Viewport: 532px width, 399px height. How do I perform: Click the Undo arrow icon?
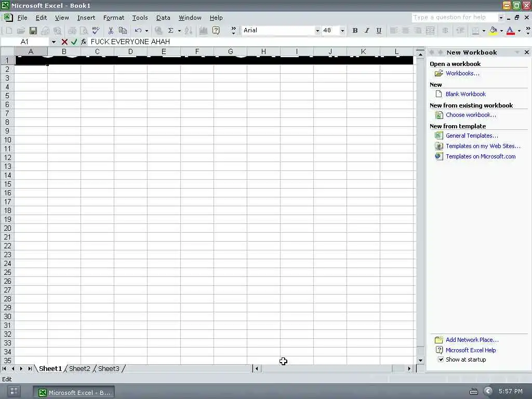(138, 31)
